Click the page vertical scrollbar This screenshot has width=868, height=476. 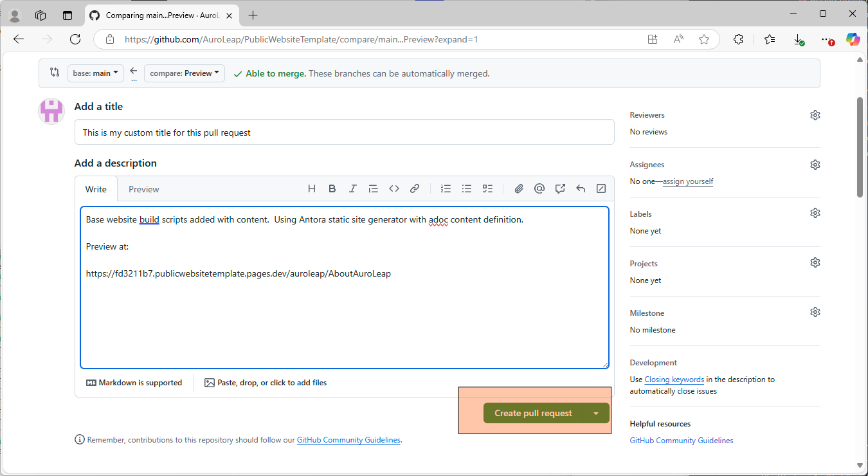pyautogui.click(x=860, y=147)
